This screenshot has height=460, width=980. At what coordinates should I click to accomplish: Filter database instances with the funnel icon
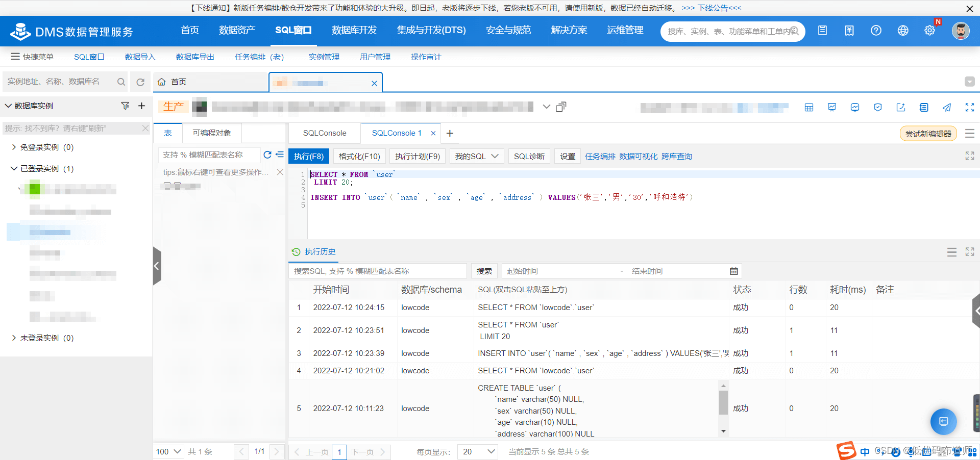125,106
